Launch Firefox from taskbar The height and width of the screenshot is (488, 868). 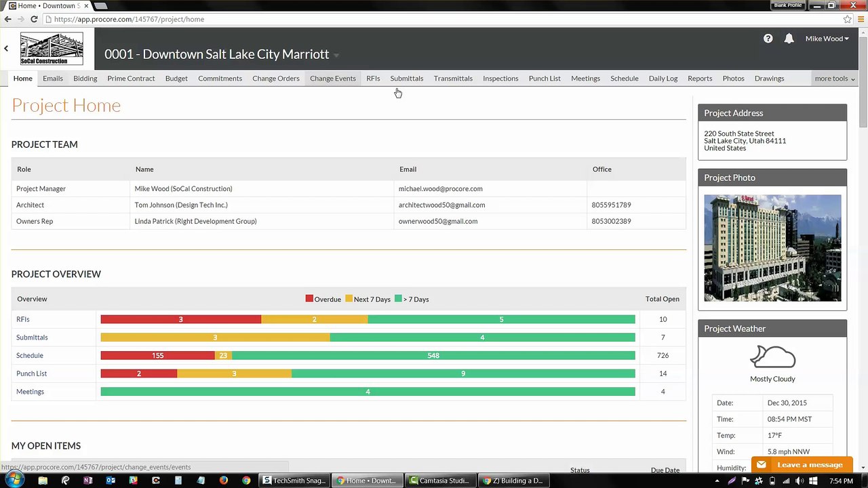224,481
